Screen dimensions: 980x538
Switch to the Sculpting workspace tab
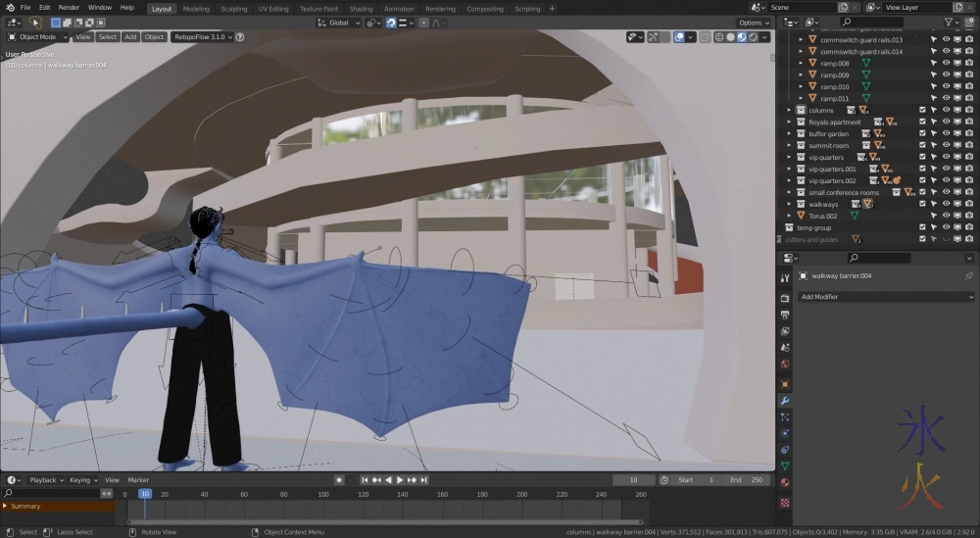tap(233, 9)
